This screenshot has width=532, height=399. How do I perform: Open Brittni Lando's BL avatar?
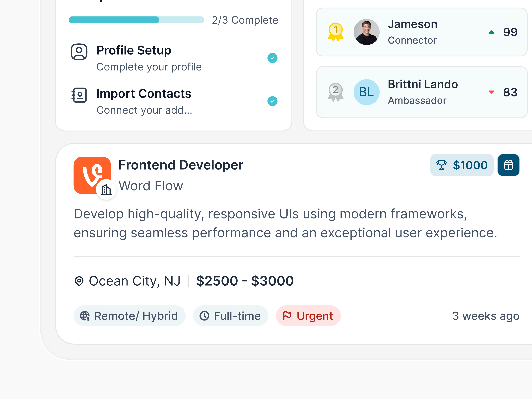click(366, 92)
